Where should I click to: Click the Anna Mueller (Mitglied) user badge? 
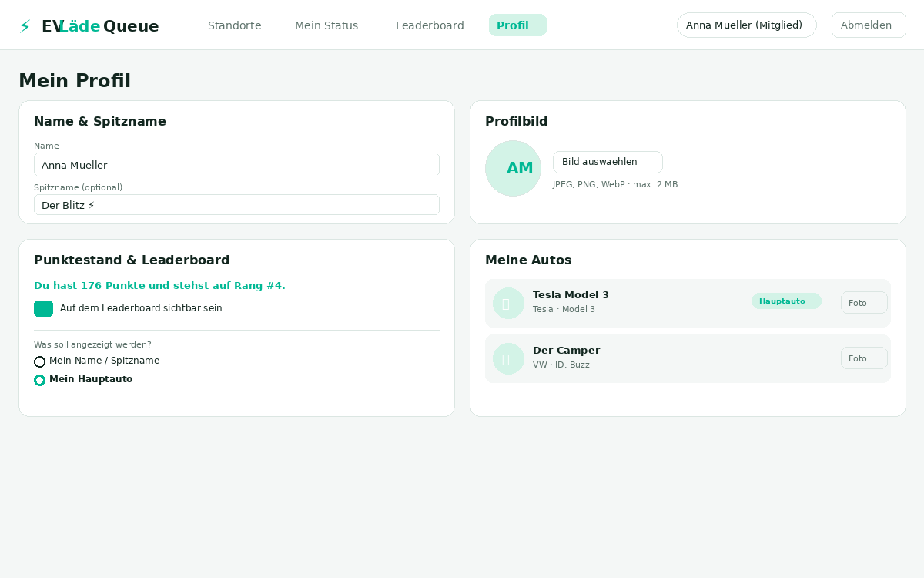pos(746,25)
